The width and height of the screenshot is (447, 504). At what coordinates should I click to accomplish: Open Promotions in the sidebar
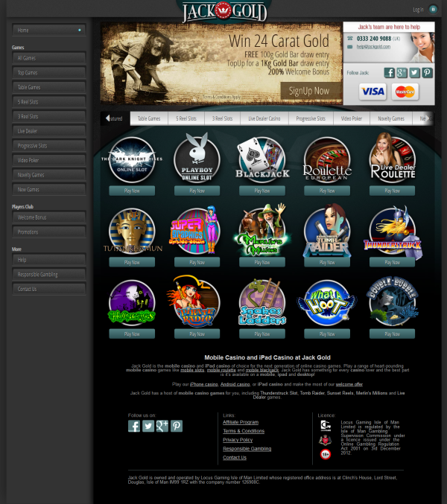point(49,232)
